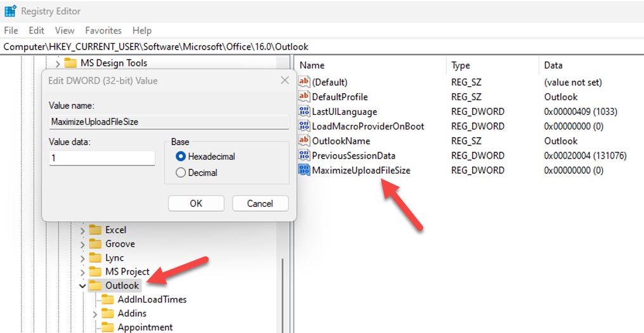Click the PreviousSessionData DWORD icon
The height and width of the screenshot is (333, 644).
304,155
